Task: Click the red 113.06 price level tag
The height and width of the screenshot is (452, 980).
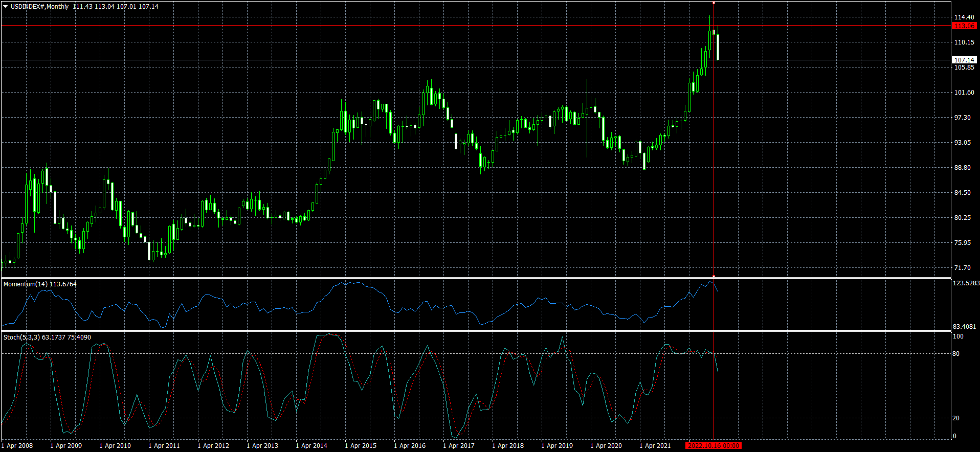Action: pos(964,26)
